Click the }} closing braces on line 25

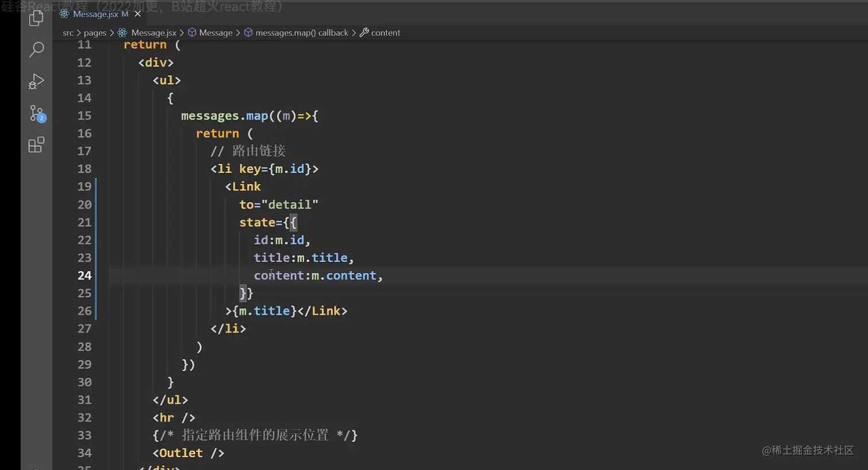point(246,293)
